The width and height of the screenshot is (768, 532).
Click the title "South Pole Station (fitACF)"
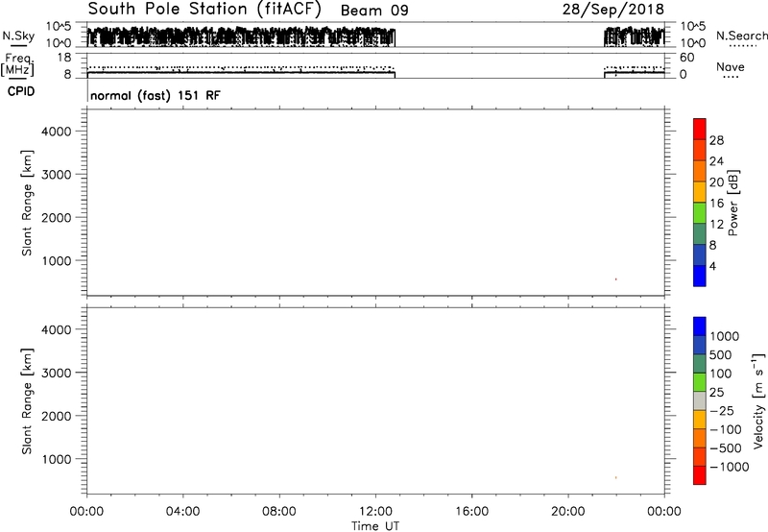click(204, 10)
